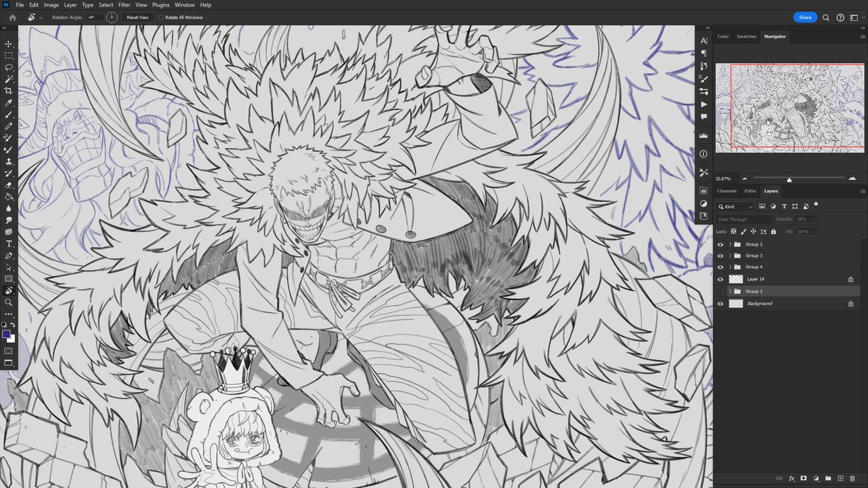Select the Magic Wand tool
868x488 pixels.
click(x=9, y=79)
